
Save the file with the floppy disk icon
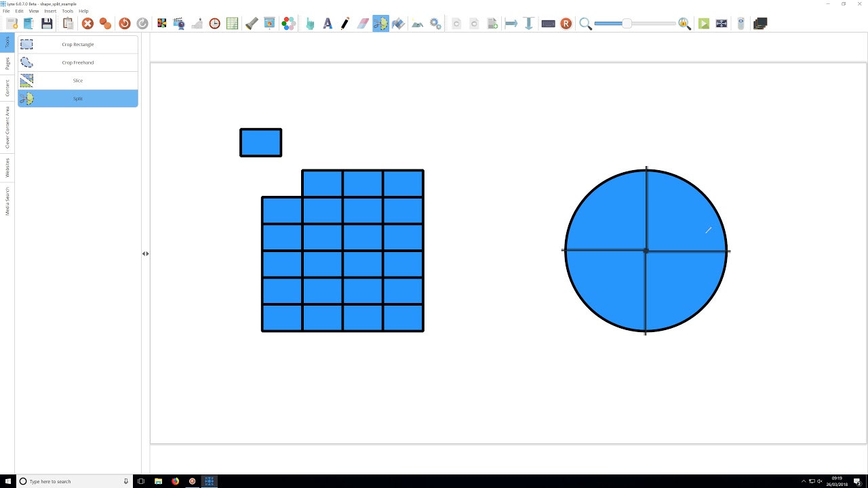point(47,24)
